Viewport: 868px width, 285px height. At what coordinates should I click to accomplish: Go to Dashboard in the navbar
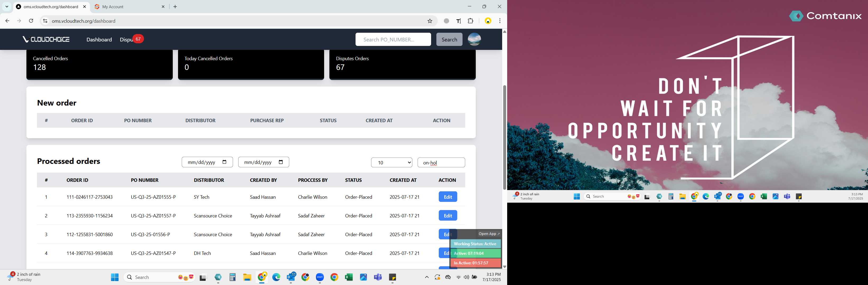(99, 40)
